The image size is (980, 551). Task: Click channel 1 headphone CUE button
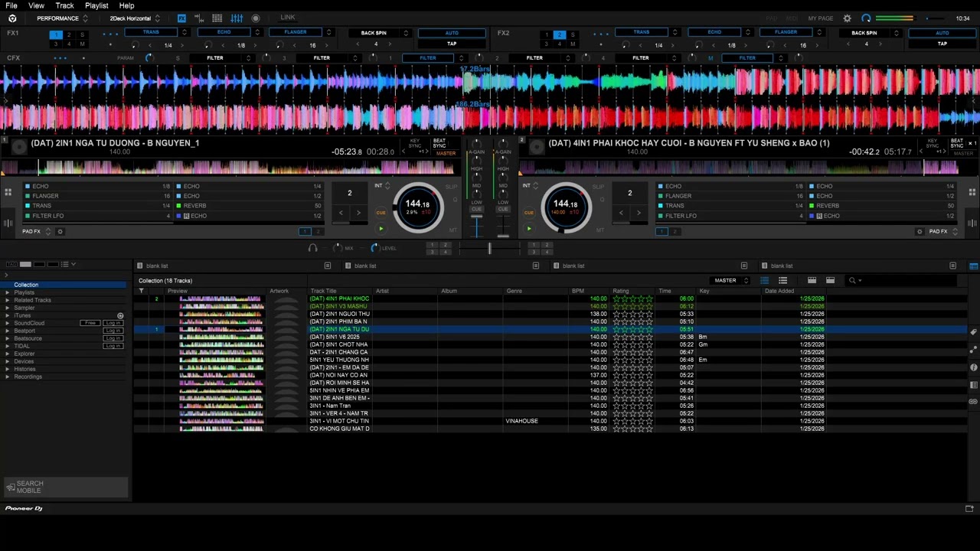tap(477, 209)
